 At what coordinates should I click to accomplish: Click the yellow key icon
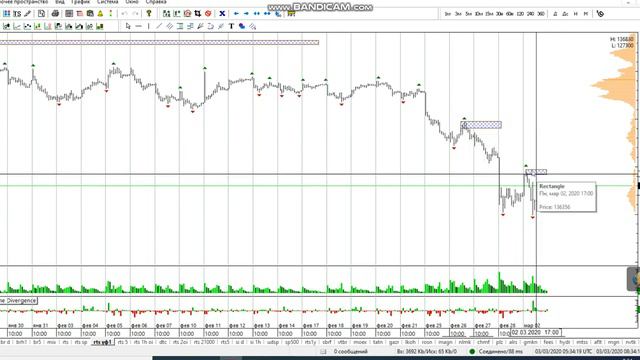point(149,13)
